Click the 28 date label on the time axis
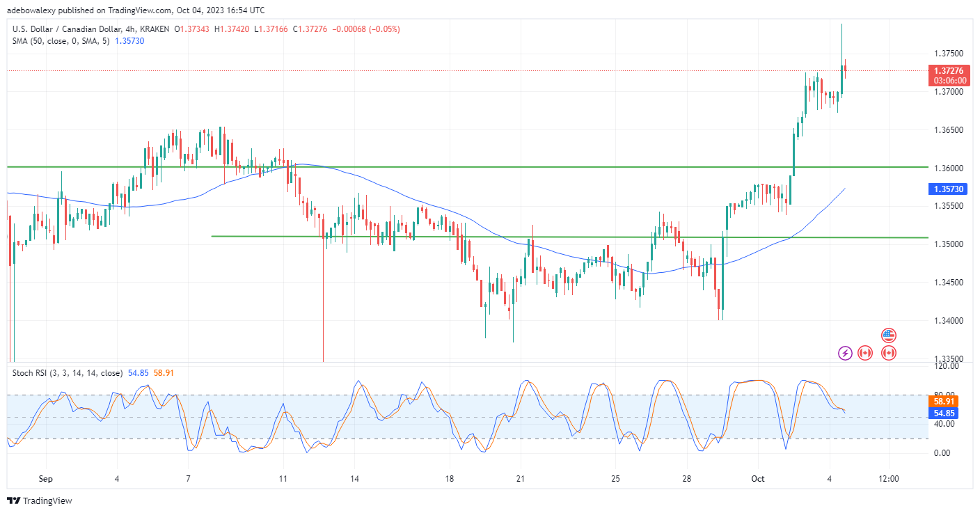 point(687,479)
